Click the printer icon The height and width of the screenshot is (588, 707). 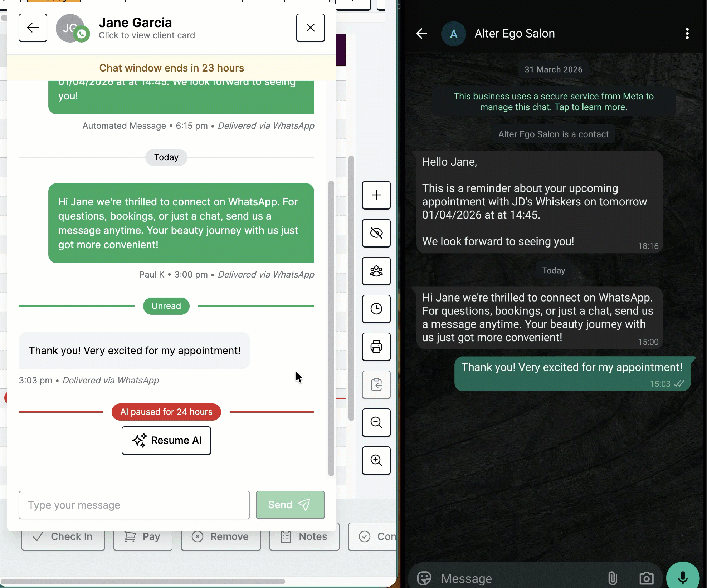[376, 347]
